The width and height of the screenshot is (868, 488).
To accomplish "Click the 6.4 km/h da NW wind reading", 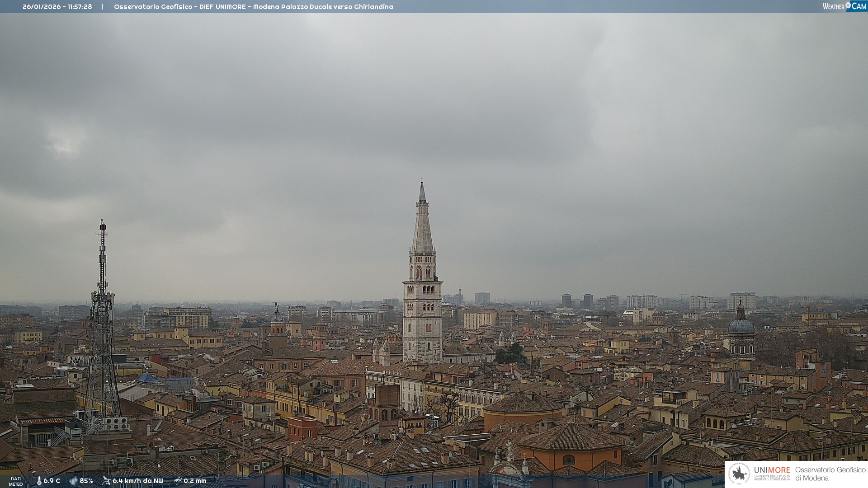I will [x=138, y=481].
